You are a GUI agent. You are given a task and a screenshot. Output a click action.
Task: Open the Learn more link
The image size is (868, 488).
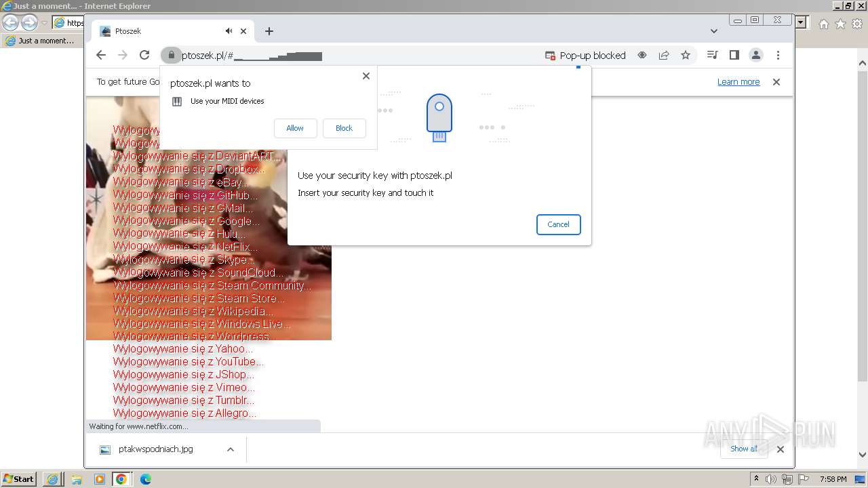click(x=738, y=82)
